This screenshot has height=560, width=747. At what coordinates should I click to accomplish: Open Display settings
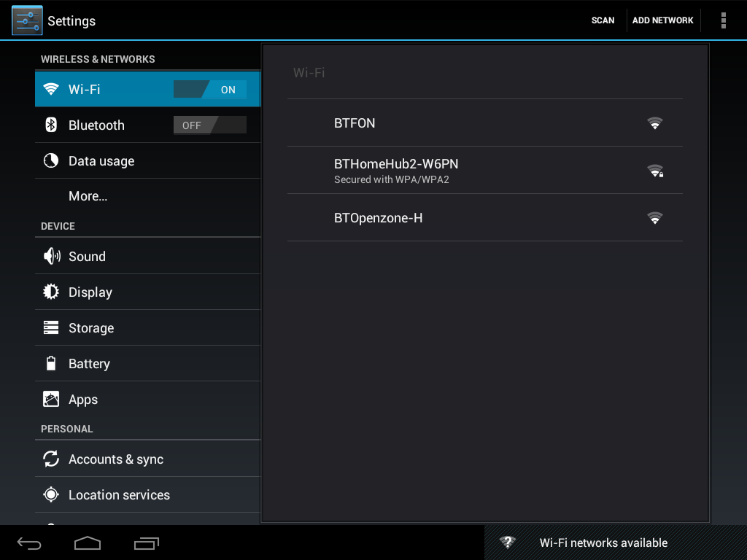tap(147, 292)
